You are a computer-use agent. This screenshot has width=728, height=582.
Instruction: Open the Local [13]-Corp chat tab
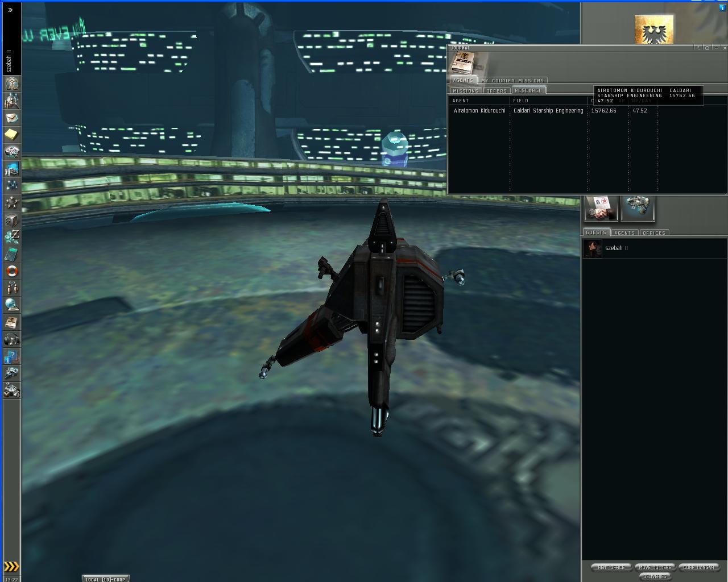pyautogui.click(x=105, y=579)
